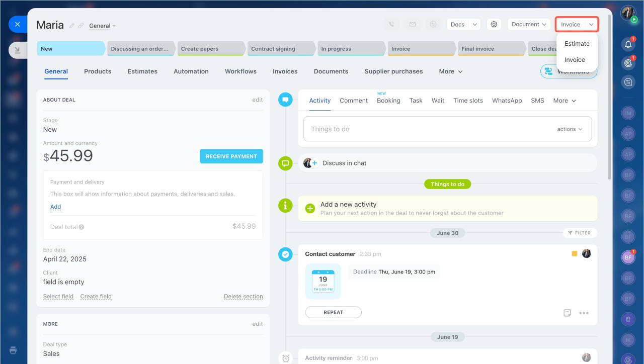The height and width of the screenshot is (364, 644).
Task: Click the $45.99 amount value
Action: pos(68,156)
